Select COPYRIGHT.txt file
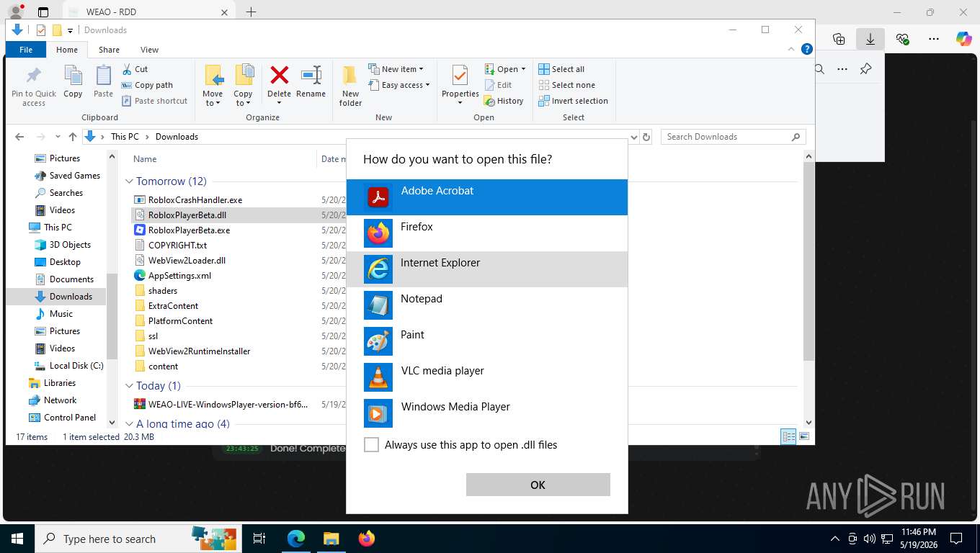The height and width of the screenshot is (553, 980). click(x=177, y=246)
